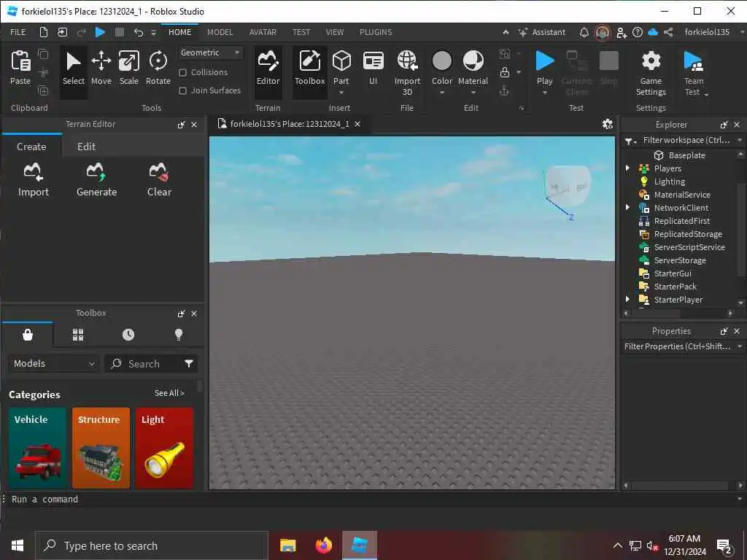This screenshot has width=747, height=560.
Task: Select Lighting in Explorer
Action: (670, 182)
